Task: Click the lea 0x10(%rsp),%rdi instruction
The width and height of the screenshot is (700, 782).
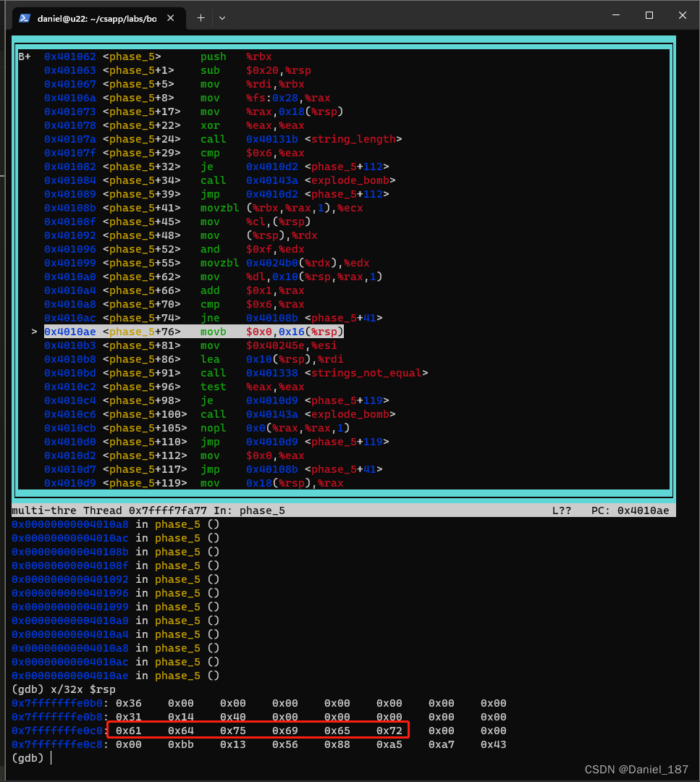Action: point(271,359)
